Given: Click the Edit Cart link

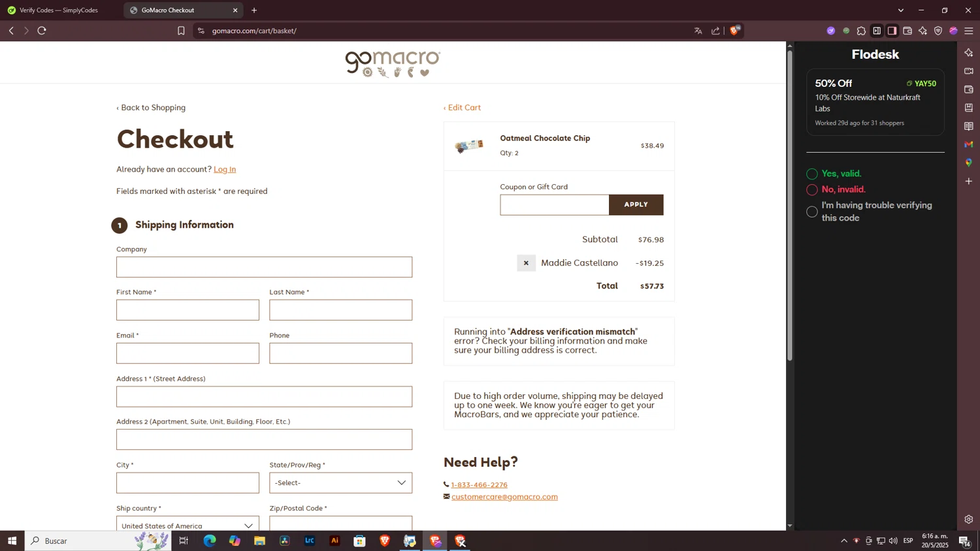Looking at the screenshot, I should [462, 108].
